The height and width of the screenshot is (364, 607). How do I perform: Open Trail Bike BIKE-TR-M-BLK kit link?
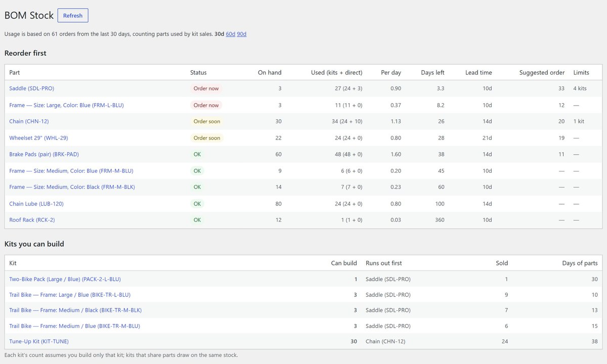point(75,310)
